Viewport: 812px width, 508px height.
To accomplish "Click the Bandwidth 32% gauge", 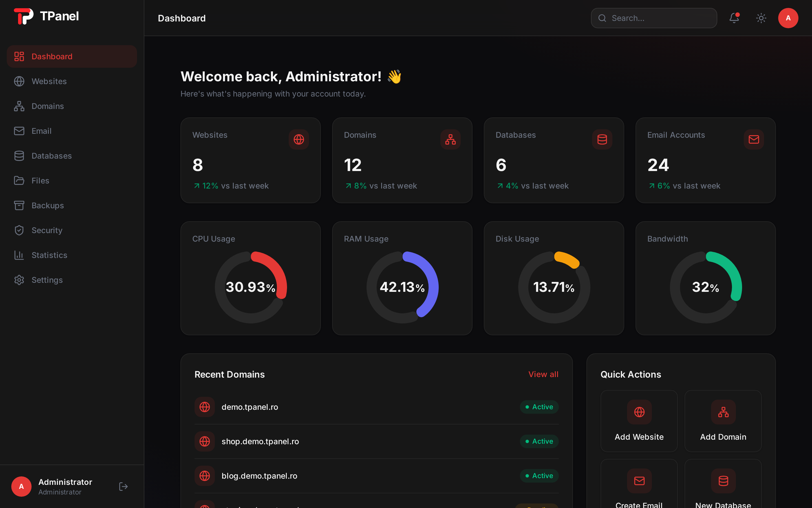I will (x=706, y=287).
